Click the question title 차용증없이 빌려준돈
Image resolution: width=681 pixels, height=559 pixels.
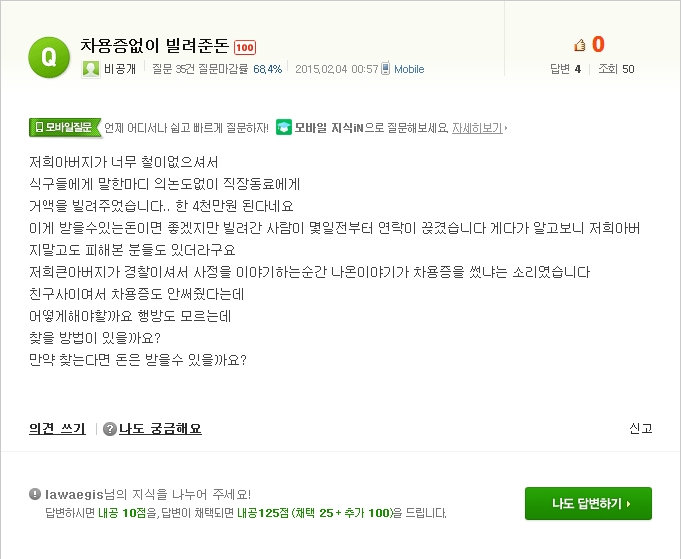click(x=155, y=46)
